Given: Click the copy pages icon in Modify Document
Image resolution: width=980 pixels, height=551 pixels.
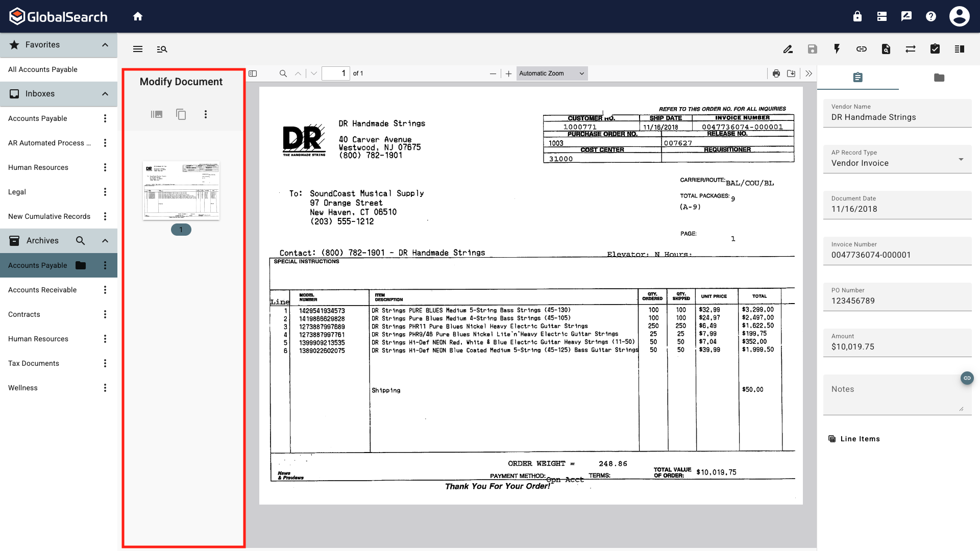Looking at the screenshot, I should point(181,114).
